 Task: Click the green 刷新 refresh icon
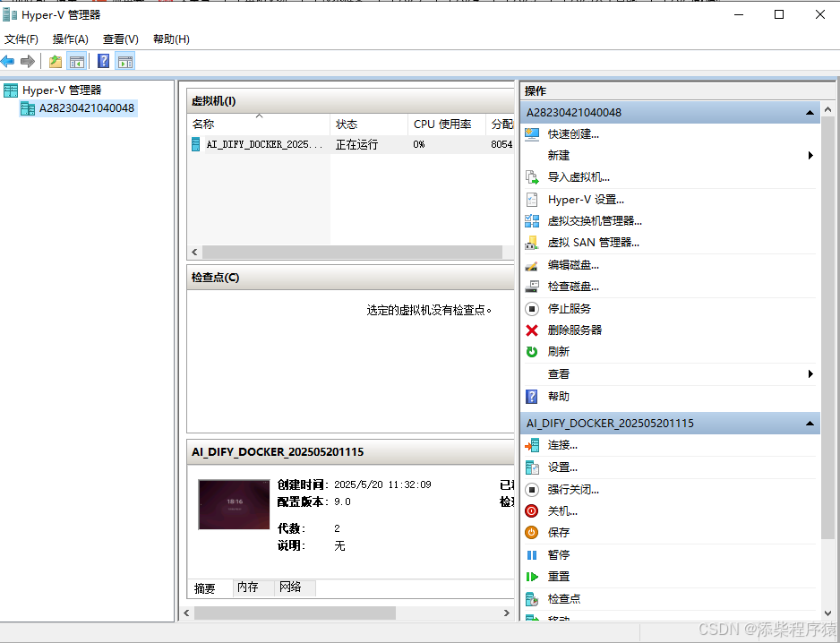point(532,352)
